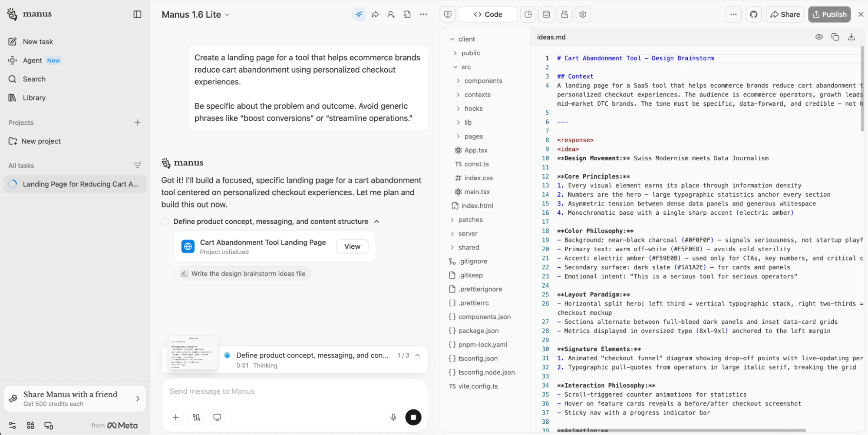This screenshot has height=435, width=868.
Task: Open Share Manus with a friend banner
Action: (x=75, y=398)
